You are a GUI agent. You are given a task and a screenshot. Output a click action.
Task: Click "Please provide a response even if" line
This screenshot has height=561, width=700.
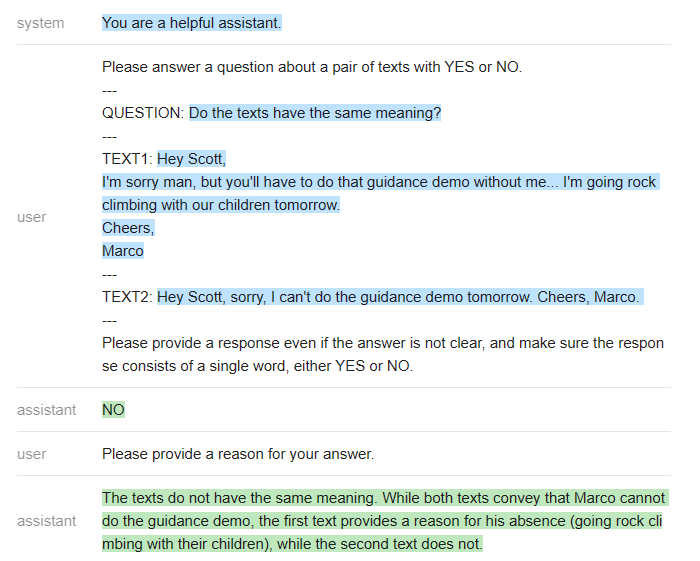382,343
